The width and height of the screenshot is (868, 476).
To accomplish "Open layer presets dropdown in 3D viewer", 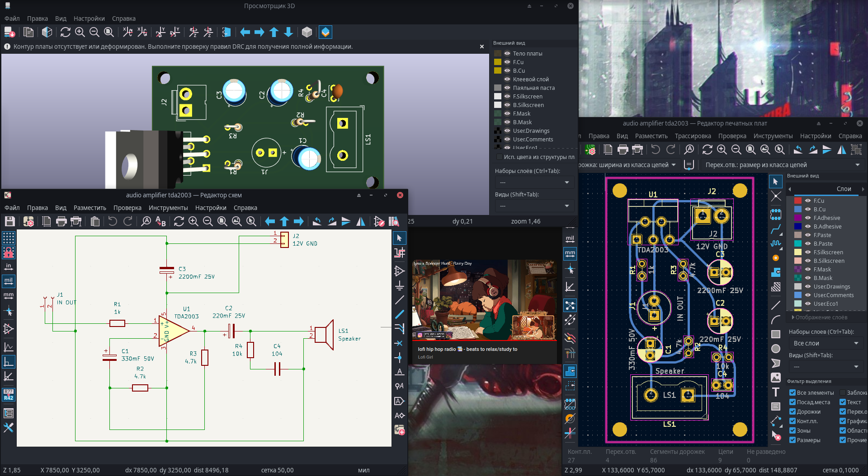I will click(534, 182).
